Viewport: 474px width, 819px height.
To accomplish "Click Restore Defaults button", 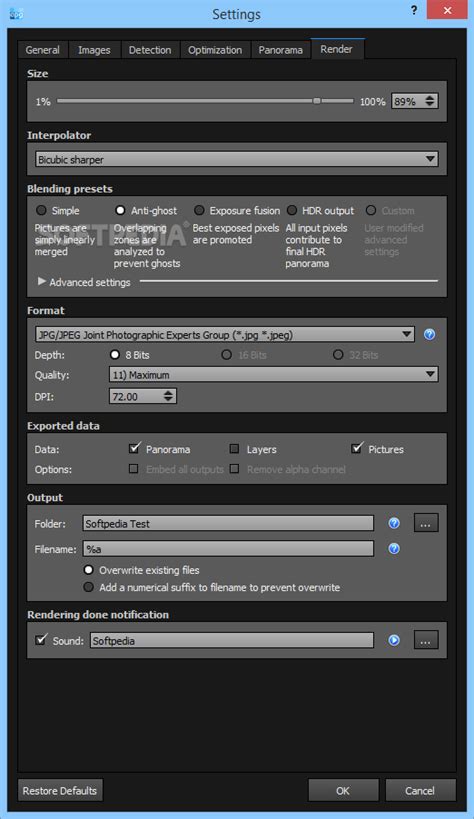I will (60, 790).
